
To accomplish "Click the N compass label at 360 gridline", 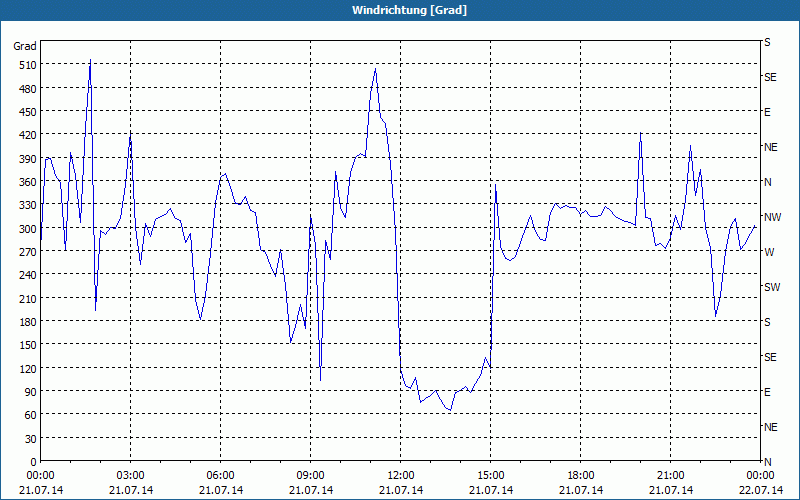I will pos(768,182).
